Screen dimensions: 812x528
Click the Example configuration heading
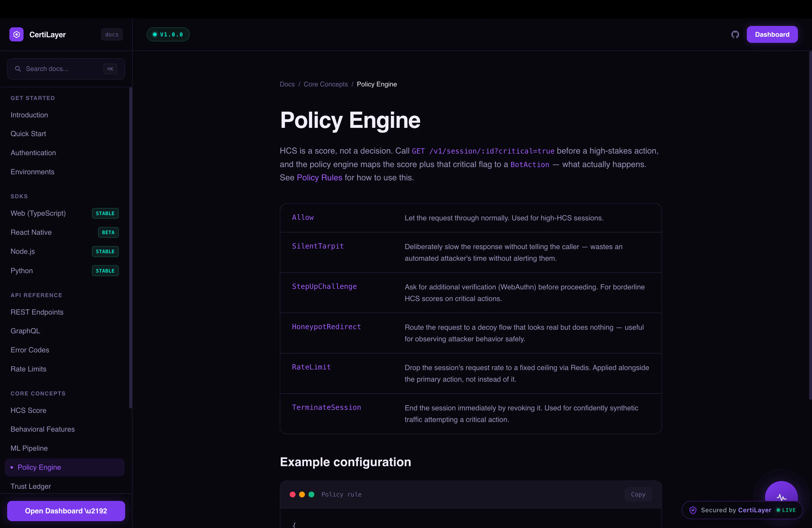coord(345,462)
